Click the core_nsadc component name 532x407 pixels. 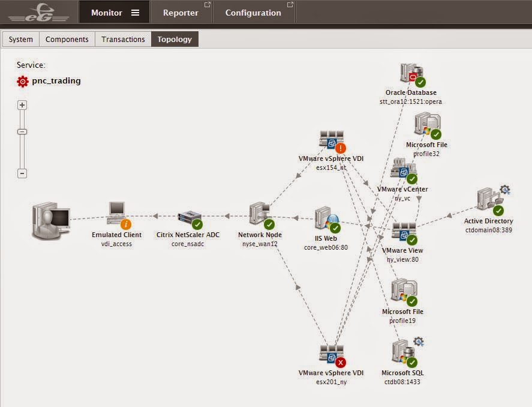pos(188,244)
